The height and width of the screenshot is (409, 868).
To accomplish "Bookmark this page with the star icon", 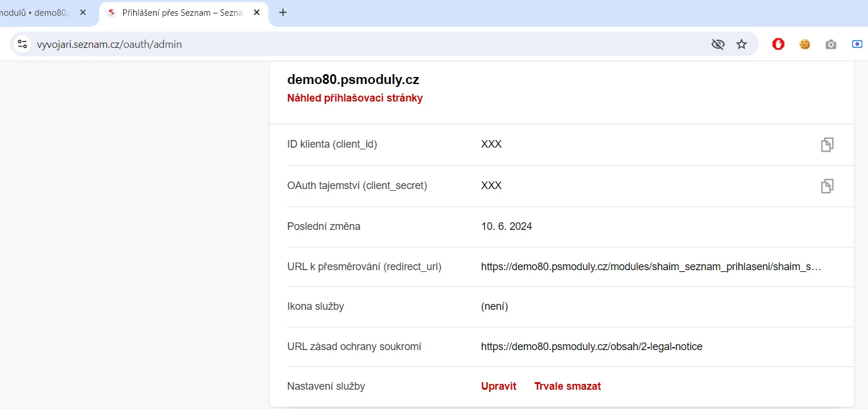I will click(x=741, y=44).
